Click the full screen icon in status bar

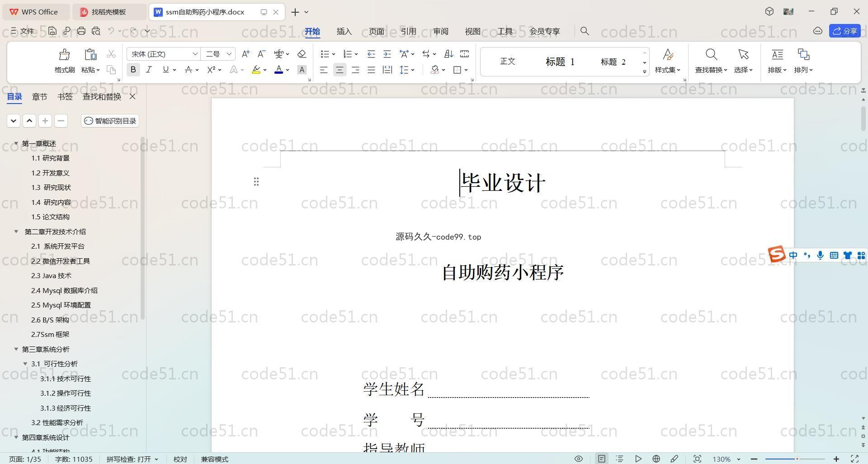pyautogui.click(x=854, y=459)
